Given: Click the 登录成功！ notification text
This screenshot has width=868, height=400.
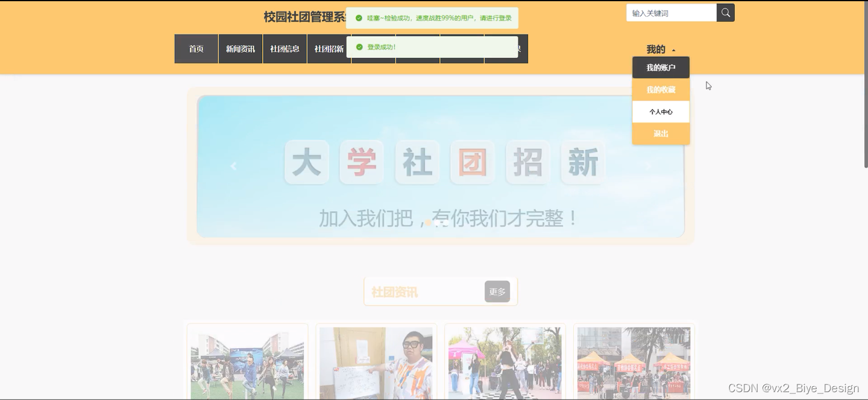Looking at the screenshot, I should tap(382, 47).
